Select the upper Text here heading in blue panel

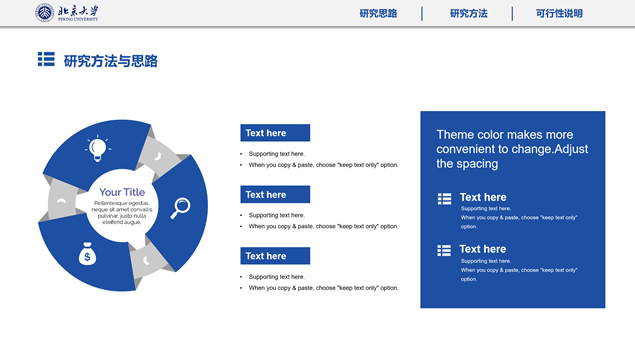coord(483,197)
